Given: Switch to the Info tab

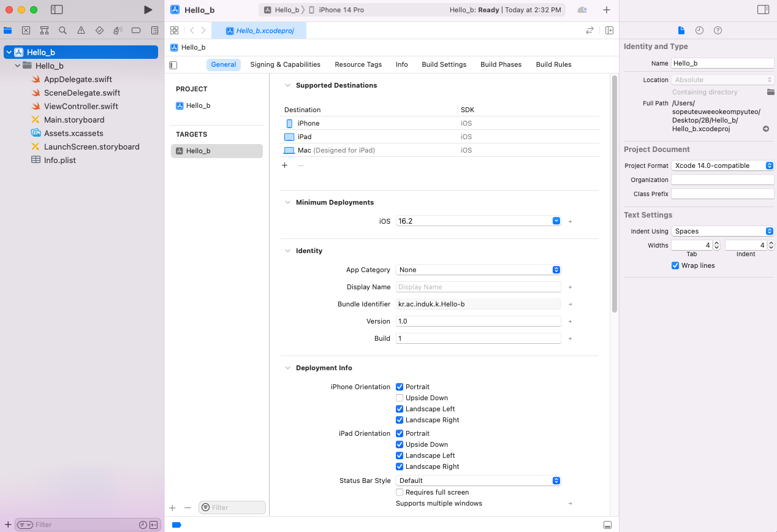Looking at the screenshot, I should pyautogui.click(x=401, y=64).
